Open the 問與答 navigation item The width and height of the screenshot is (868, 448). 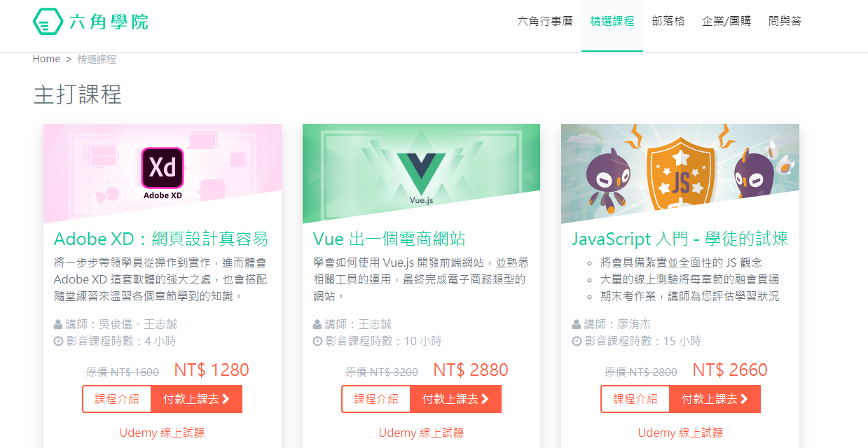(x=785, y=21)
